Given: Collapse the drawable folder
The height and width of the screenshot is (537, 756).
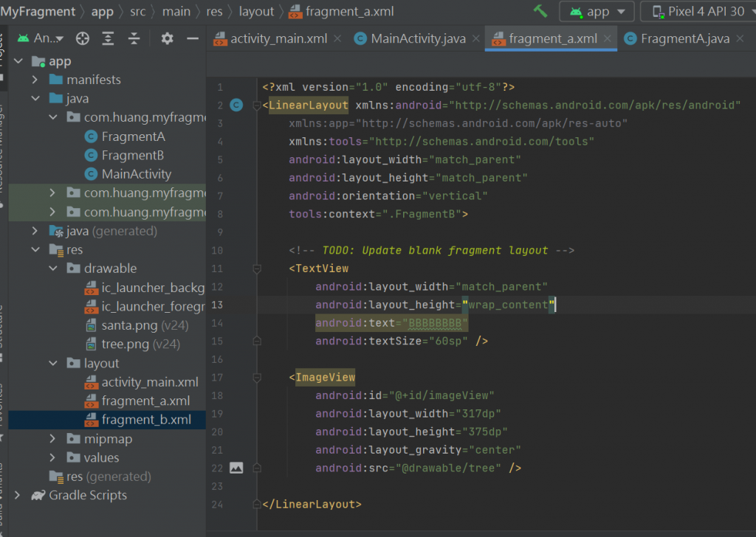Looking at the screenshot, I should point(53,268).
